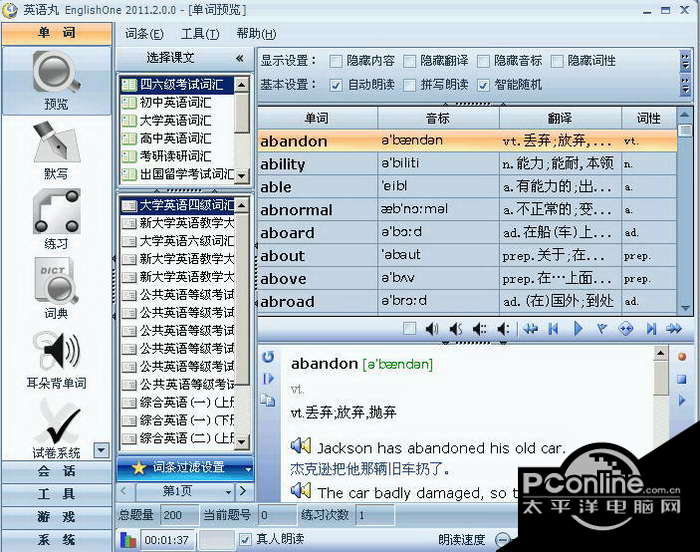Sort by the 翻译 column header
700x552 pixels.
point(560,118)
